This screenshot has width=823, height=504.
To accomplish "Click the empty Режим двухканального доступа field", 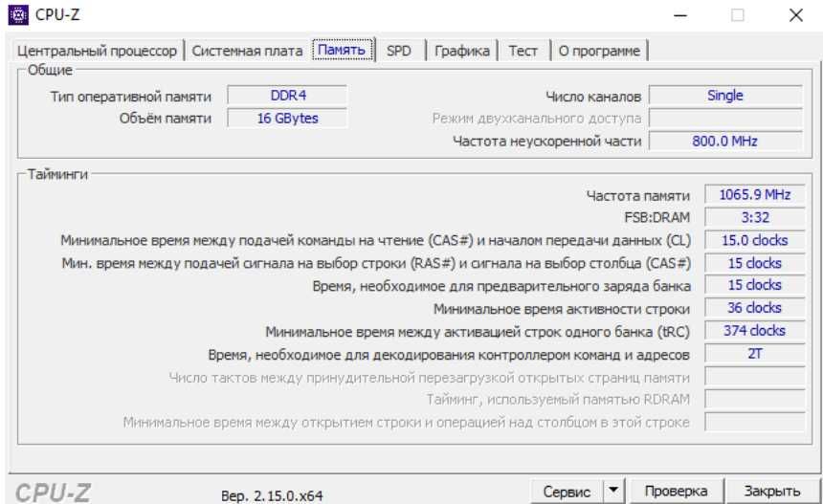I will pos(725,118).
